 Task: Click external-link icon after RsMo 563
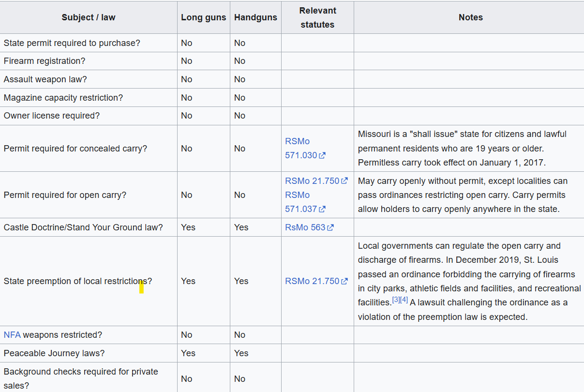coord(330,227)
